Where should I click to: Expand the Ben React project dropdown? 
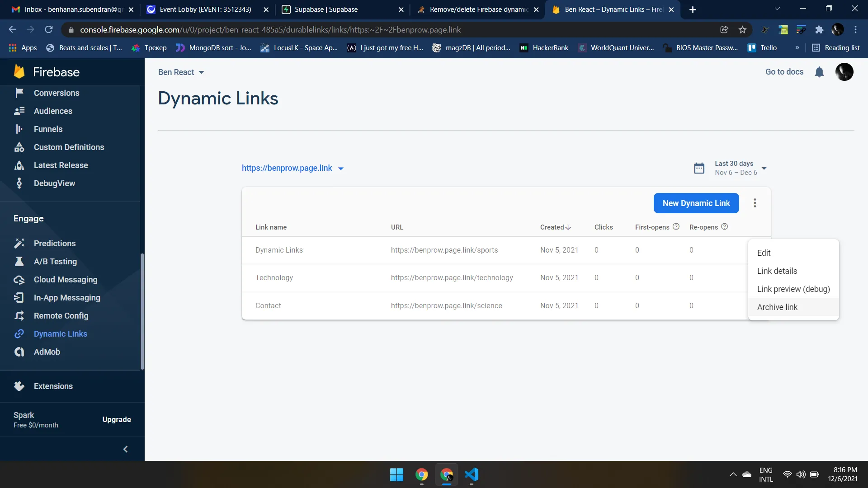click(181, 72)
